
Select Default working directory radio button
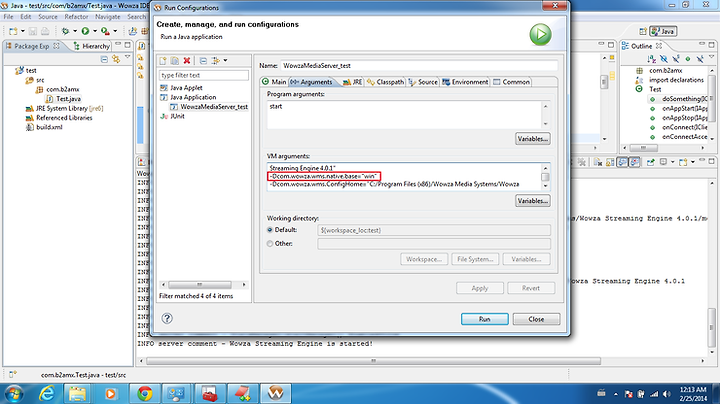(270, 230)
